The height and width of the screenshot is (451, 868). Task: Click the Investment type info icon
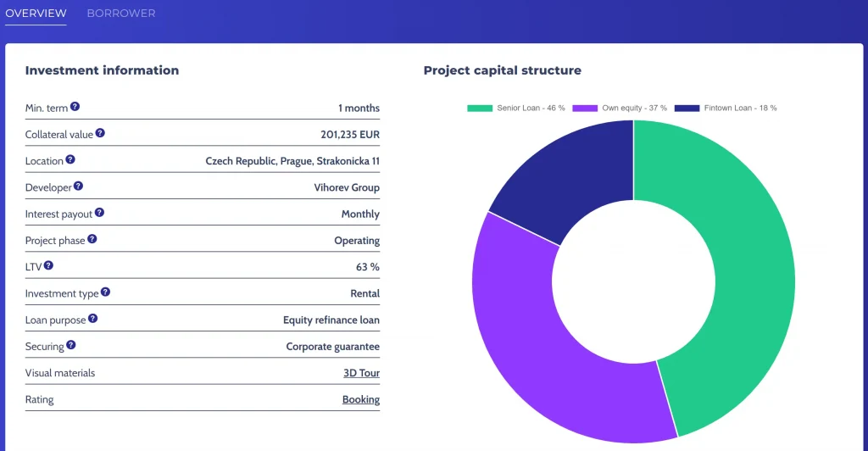(106, 292)
